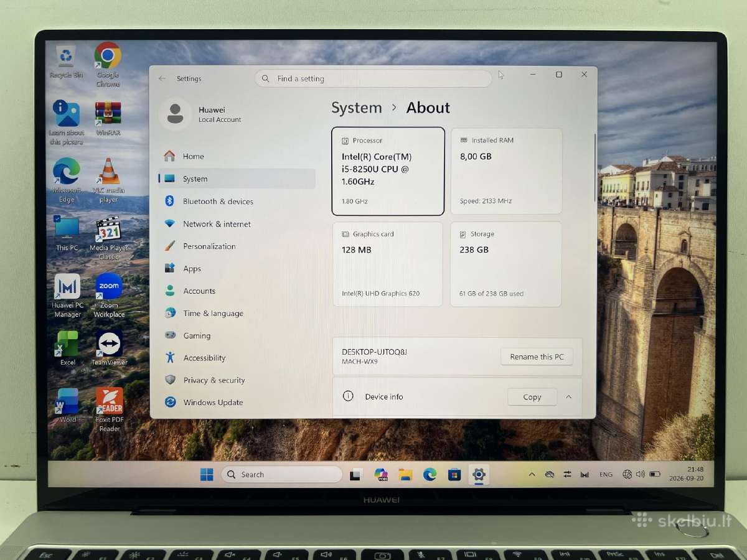Open Gaming settings
The height and width of the screenshot is (560, 747).
point(237,335)
